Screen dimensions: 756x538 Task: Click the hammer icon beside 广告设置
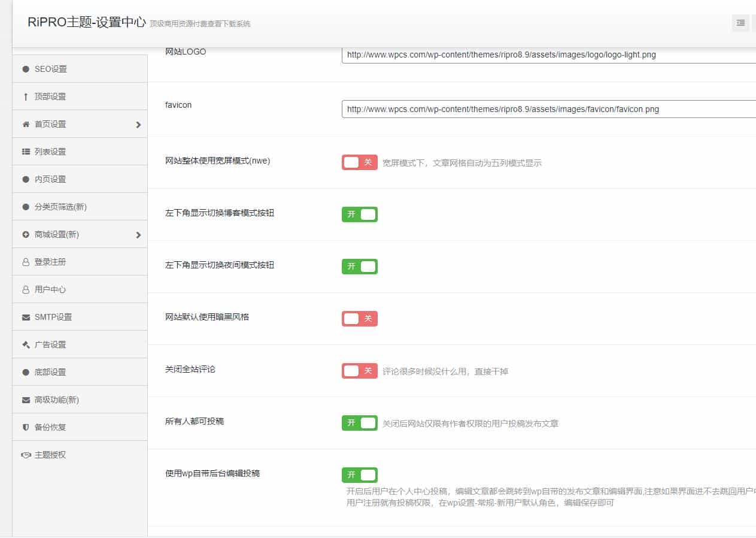tap(26, 344)
